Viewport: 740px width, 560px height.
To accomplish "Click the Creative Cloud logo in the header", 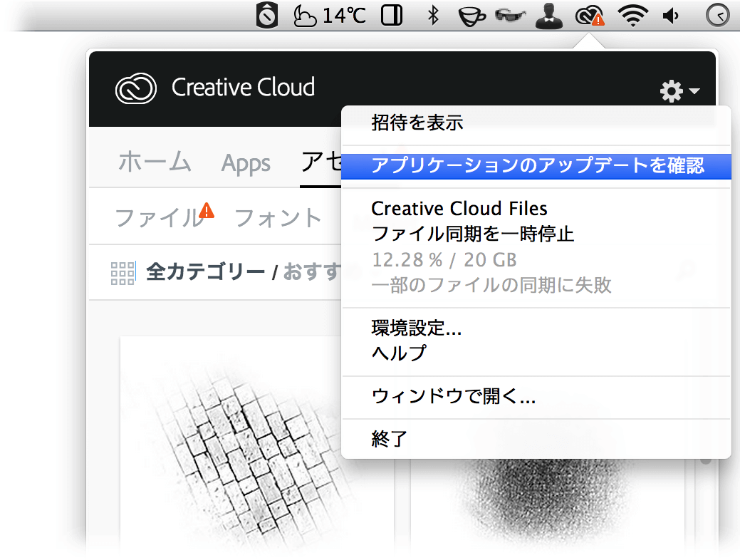I will coord(136,88).
